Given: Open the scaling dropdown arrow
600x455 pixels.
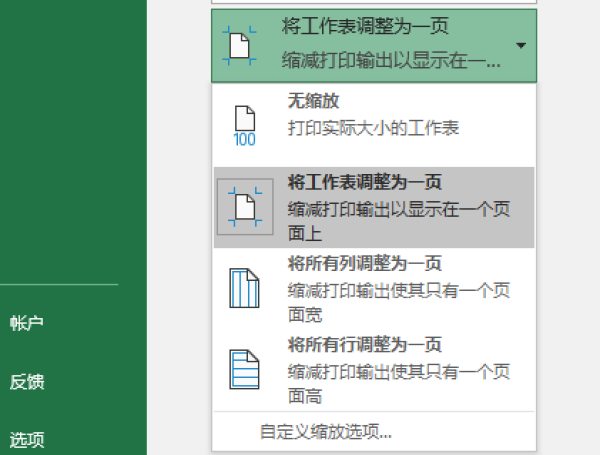Looking at the screenshot, I should [520, 46].
